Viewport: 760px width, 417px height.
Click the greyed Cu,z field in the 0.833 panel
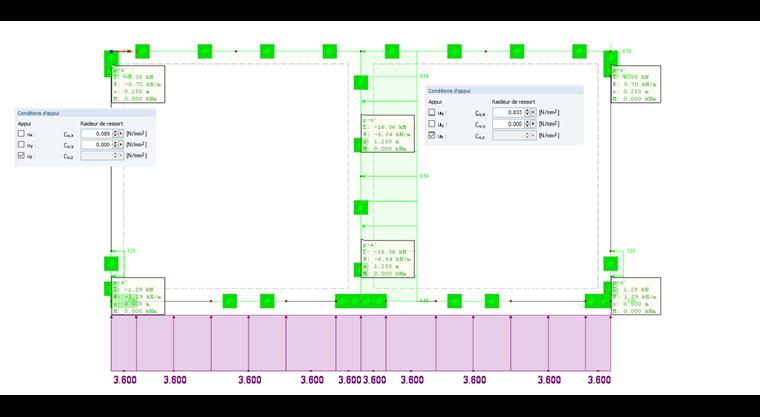[508, 135]
